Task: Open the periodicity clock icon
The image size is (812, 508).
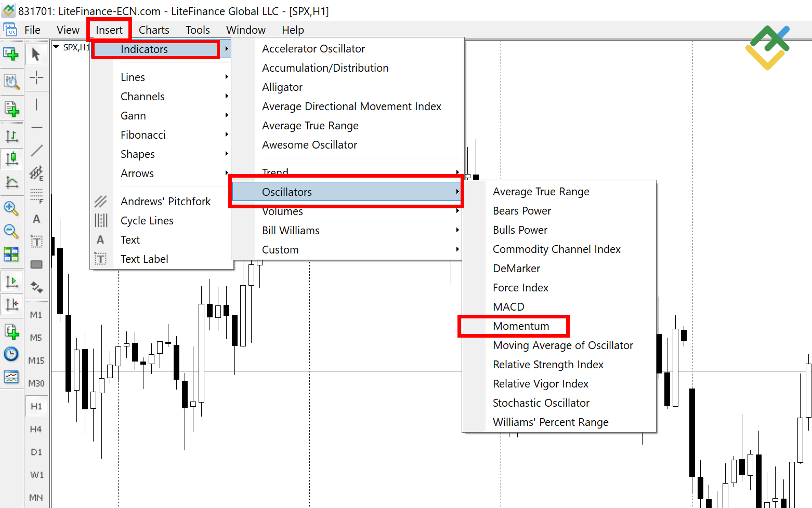Action: click(11, 354)
